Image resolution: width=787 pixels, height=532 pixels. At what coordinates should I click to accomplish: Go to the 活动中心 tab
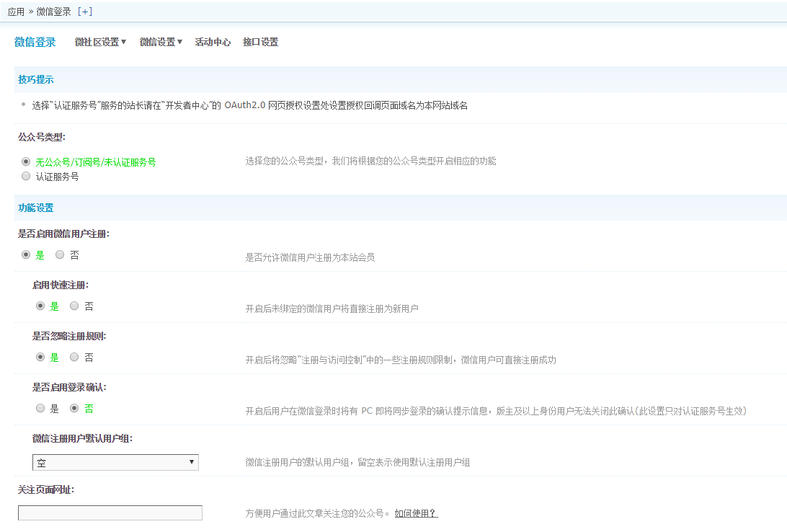coord(213,42)
